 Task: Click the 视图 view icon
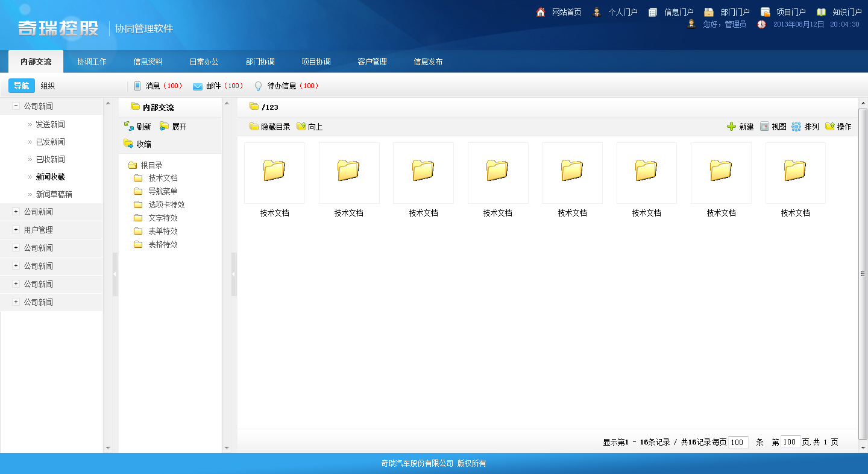coord(764,126)
